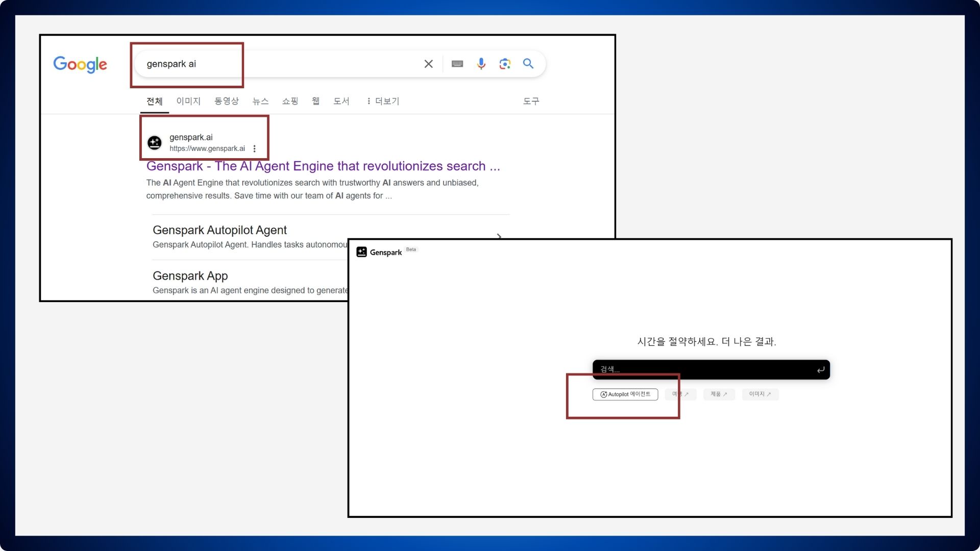Expand Genspark Autopilot Agent sitelink chevron
980x551 pixels.
coord(499,236)
